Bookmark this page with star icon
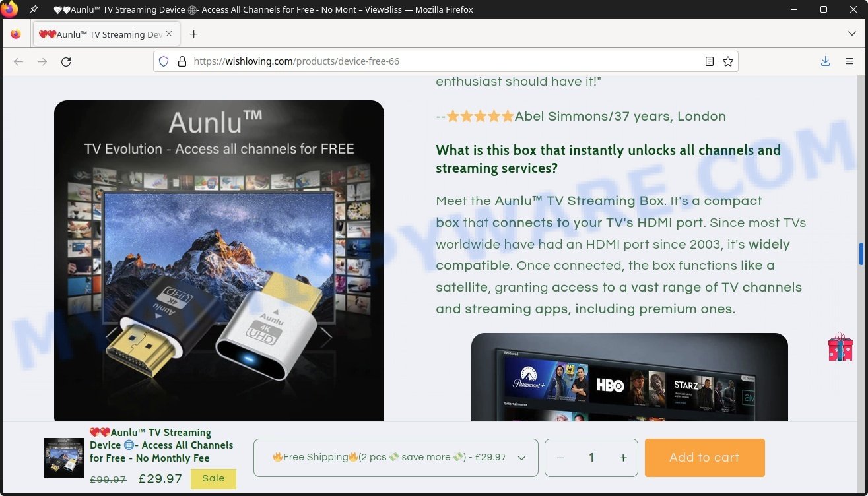This screenshot has width=868, height=496. pos(728,61)
